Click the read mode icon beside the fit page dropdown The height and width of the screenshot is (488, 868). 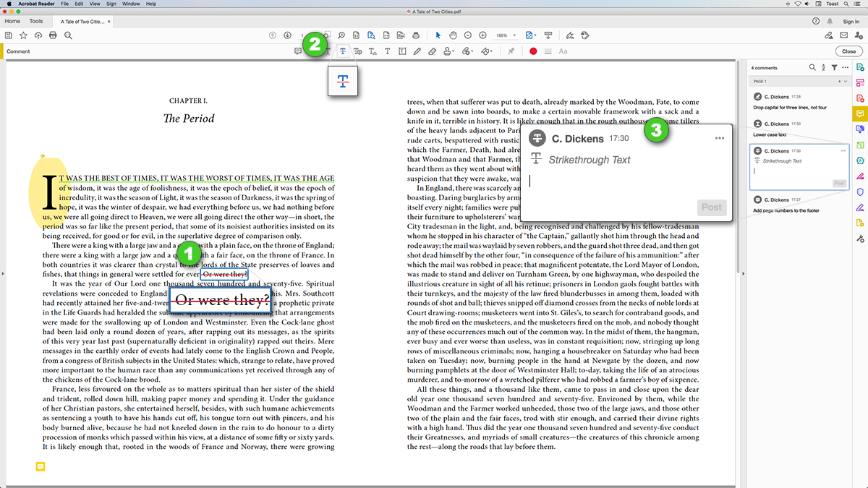pyautogui.click(x=548, y=35)
